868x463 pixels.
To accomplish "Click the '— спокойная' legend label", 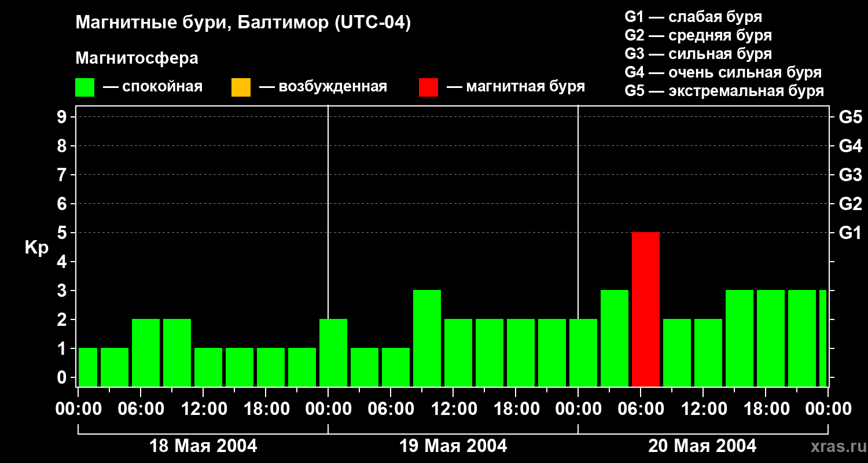I will [x=153, y=87].
